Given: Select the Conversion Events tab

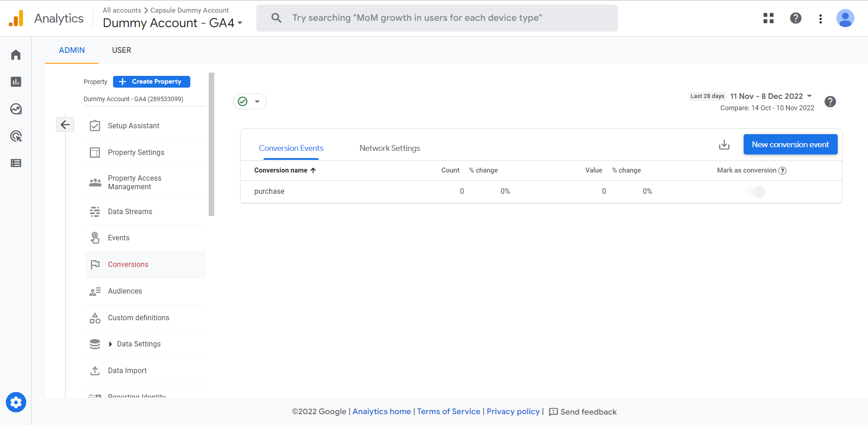Looking at the screenshot, I should (291, 148).
